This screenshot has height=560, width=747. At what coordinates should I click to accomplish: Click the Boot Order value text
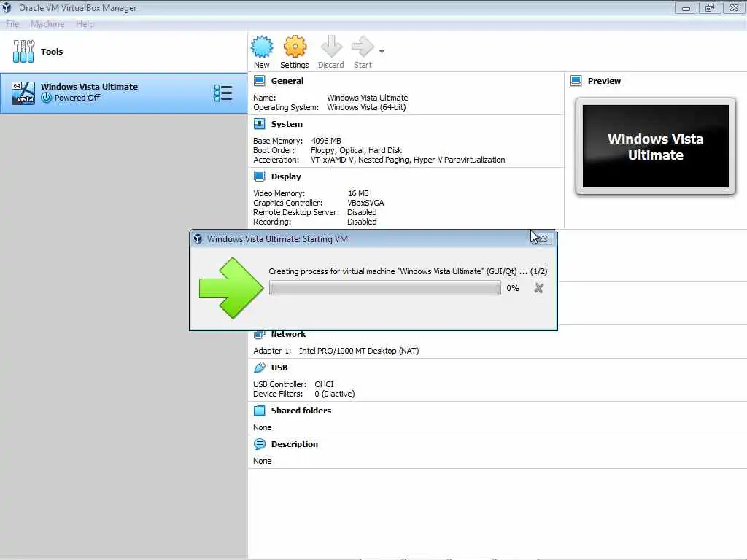356,150
